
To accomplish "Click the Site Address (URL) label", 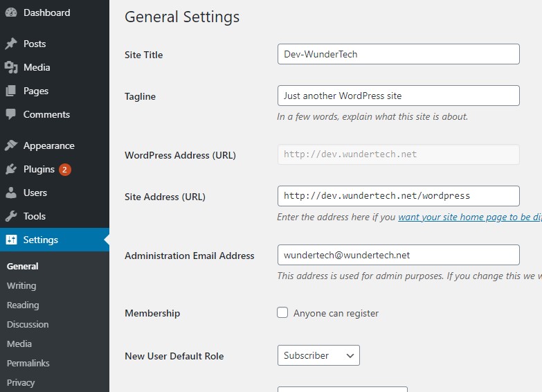I will coord(165,197).
